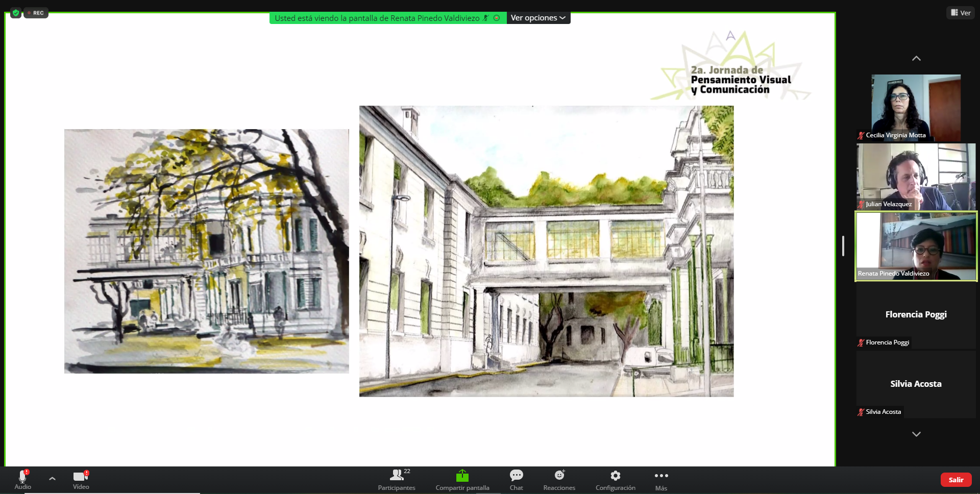This screenshot has width=980, height=494.
Task: Open the Ver view layout menu
Action: pos(961,13)
